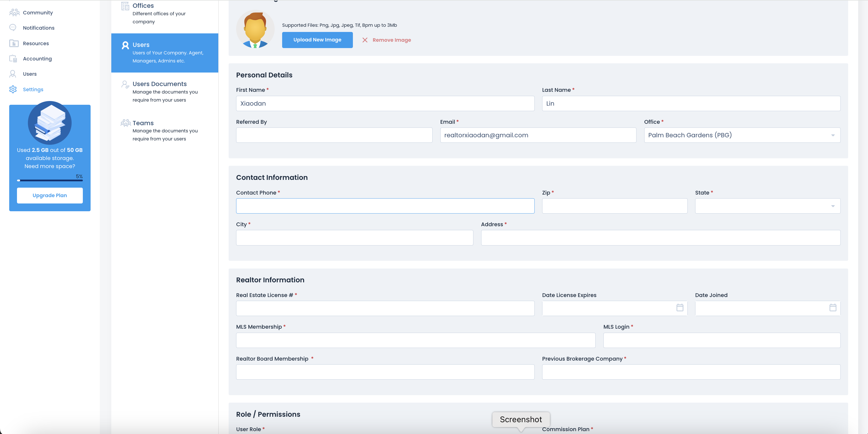Click the Users person icon in sidebar
The image size is (868, 434).
[13, 74]
